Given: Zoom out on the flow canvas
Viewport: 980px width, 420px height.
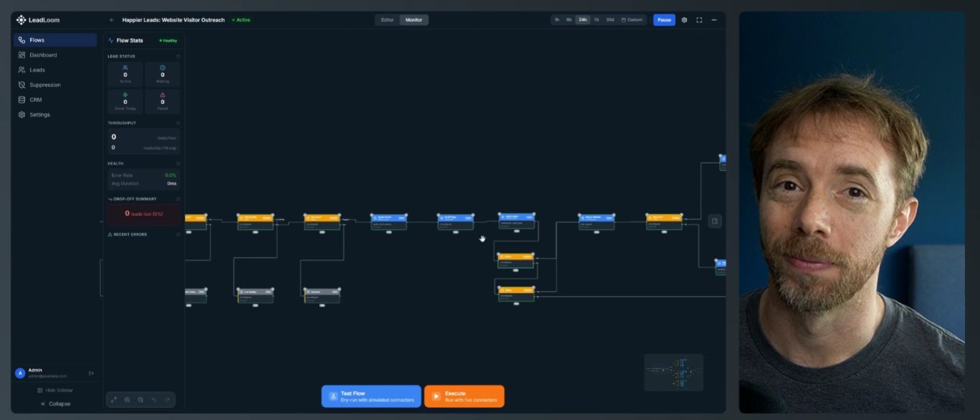Looking at the screenshot, I should (x=140, y=400).
